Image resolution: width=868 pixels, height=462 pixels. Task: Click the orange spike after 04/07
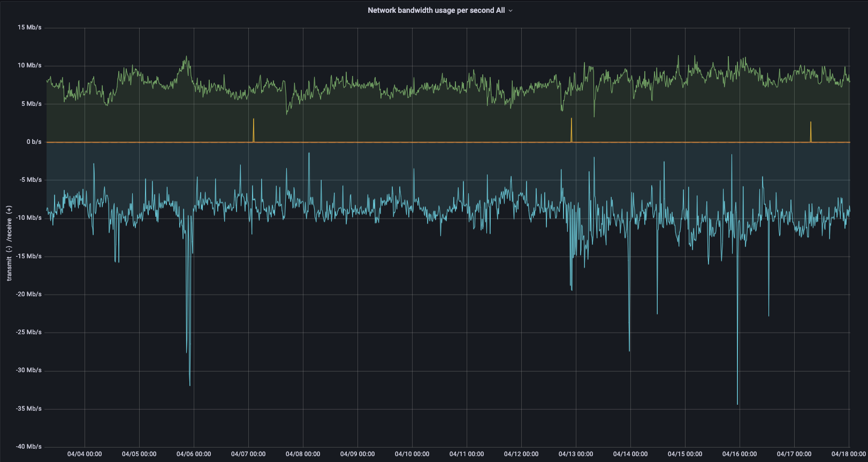pyautogui.click(x=254, y=130)
